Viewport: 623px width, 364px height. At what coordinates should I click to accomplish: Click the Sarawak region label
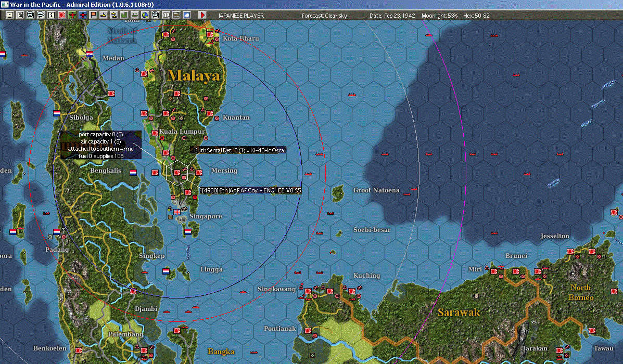(x=459, y=313)
